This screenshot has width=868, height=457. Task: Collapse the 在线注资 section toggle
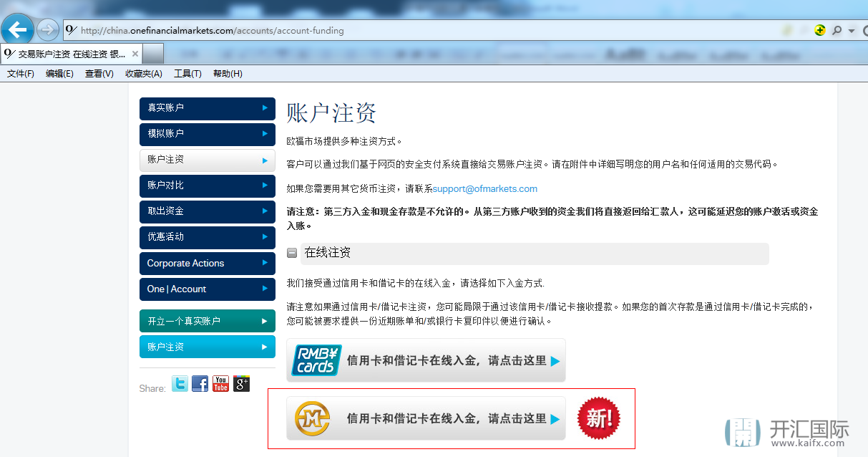click(x=292, y=253)
